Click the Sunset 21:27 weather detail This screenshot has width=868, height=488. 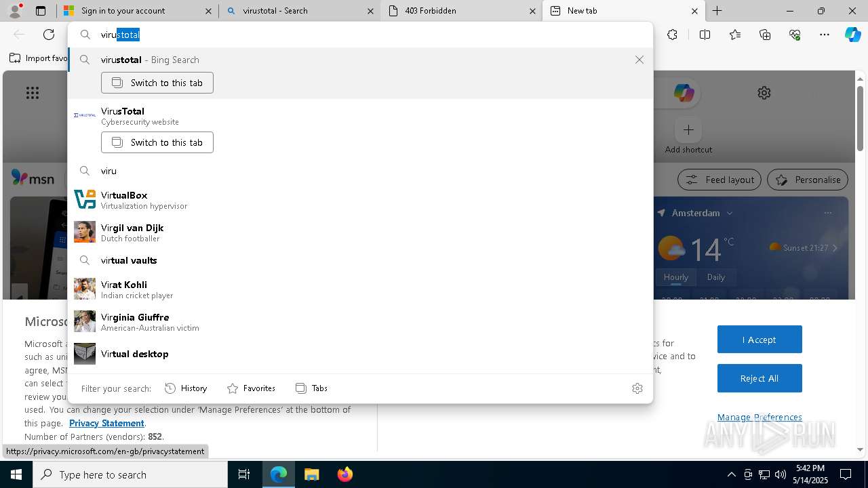[804, 248]
